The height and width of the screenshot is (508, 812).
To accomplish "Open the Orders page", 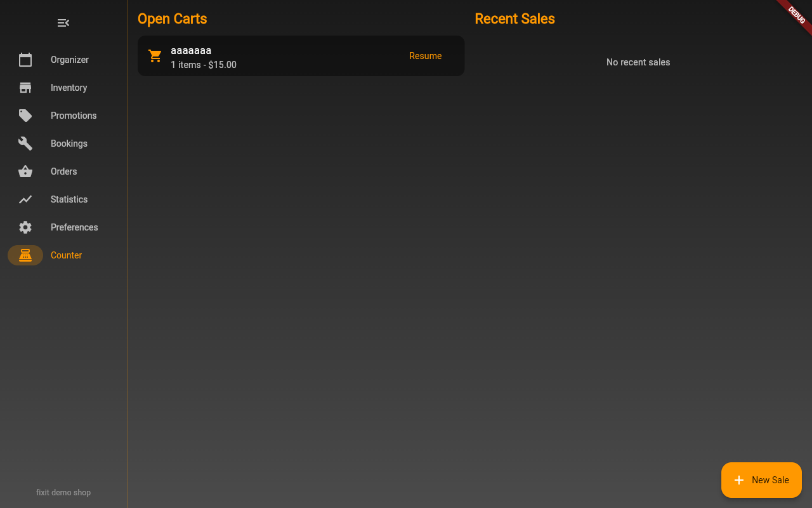I will [x=64, y=171].
